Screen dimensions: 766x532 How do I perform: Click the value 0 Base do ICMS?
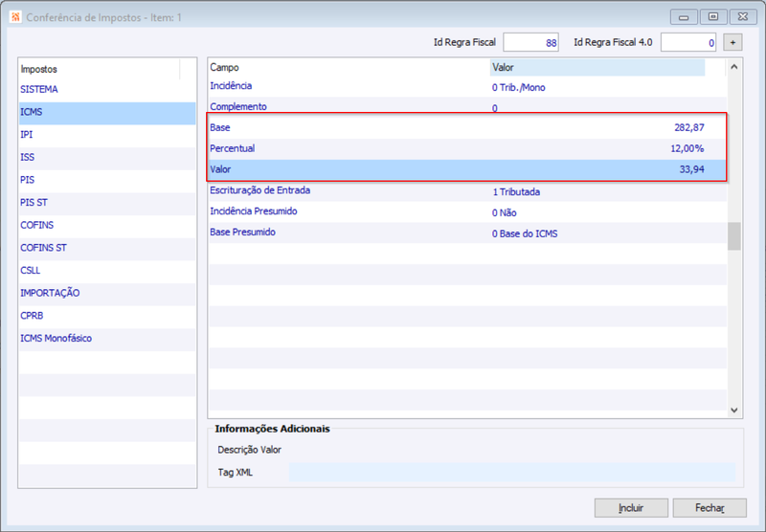(x=525, y=234)
